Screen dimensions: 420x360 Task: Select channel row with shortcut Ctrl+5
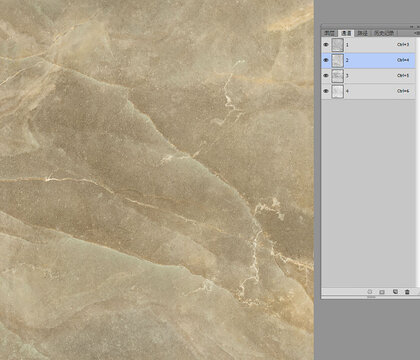(368, 76)
